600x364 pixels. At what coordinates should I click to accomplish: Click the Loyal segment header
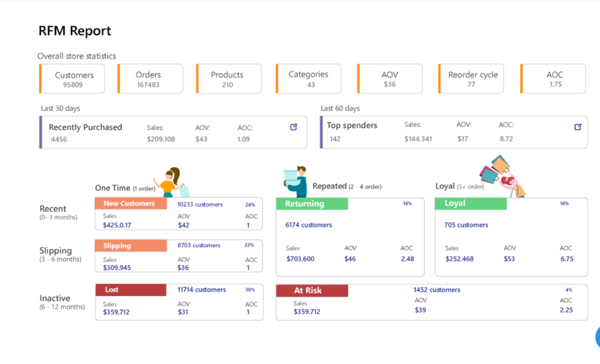470,203
